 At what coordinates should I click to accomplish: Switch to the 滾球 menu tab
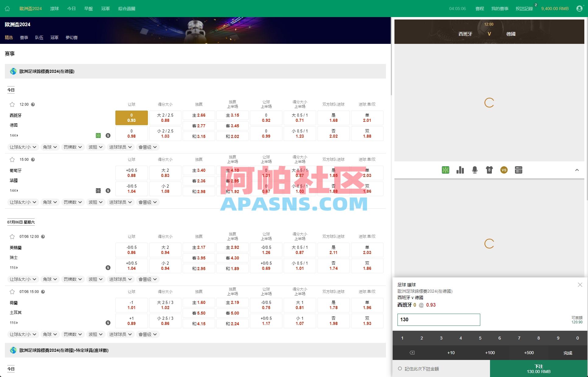54,8
